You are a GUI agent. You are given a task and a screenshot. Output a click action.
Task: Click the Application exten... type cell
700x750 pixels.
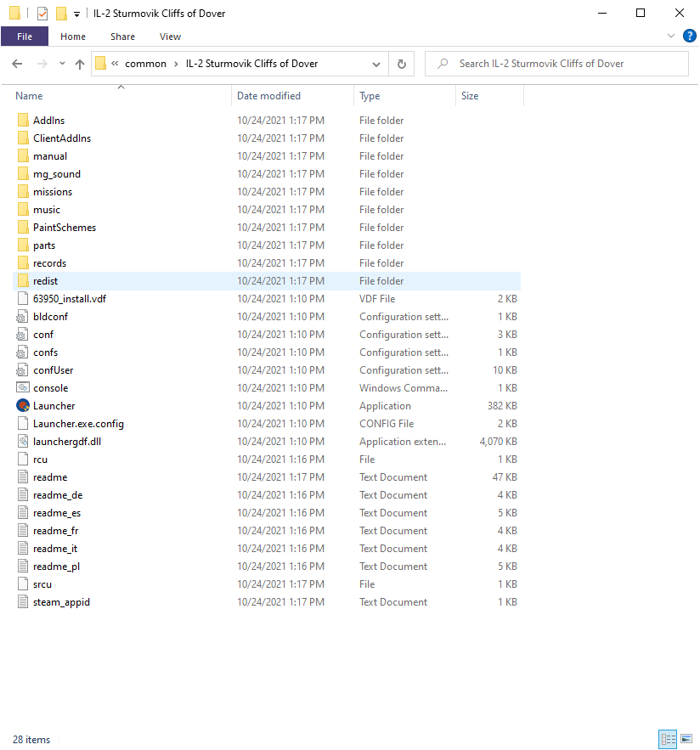point(403,442)
